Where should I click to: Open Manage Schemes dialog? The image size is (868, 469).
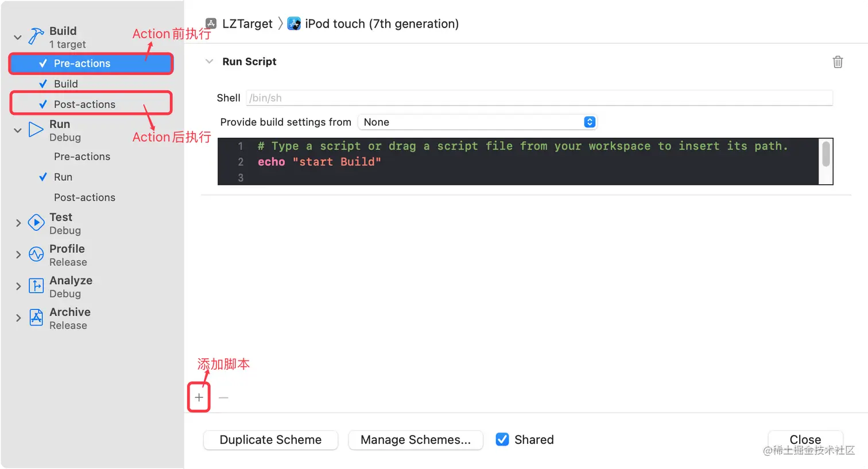(x=416, y=440)
